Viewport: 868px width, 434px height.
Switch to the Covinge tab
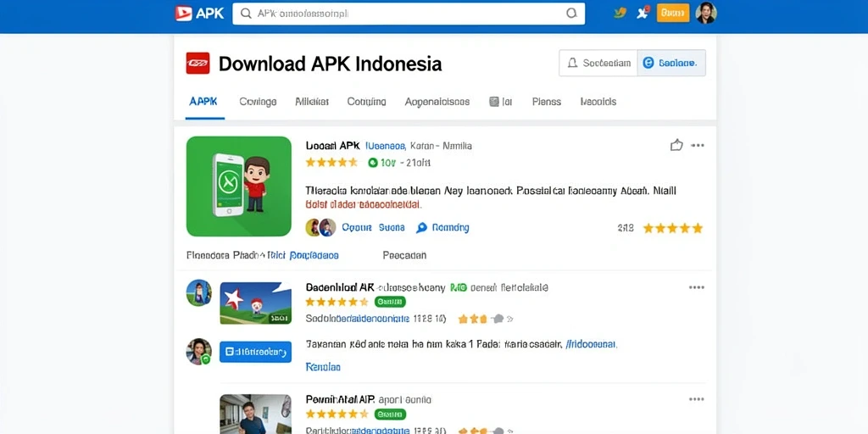point(258,102)
